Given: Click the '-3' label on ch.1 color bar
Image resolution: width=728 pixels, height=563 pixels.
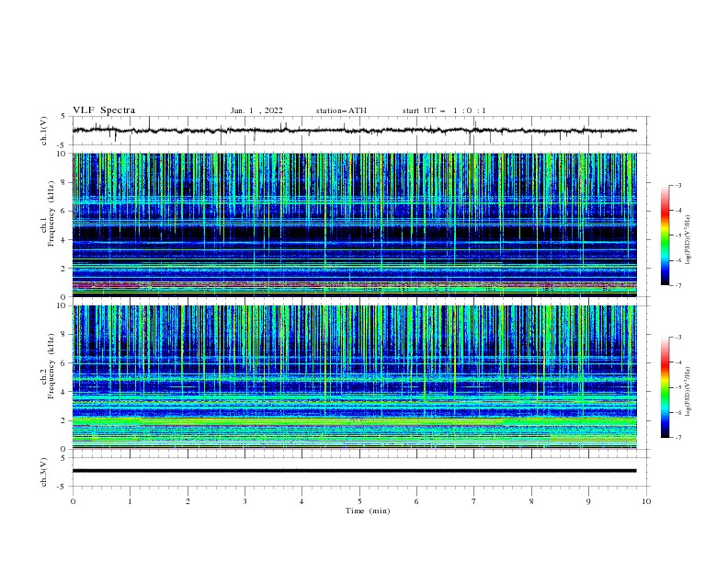Looking at the screenshot, I should click(677, 185).
